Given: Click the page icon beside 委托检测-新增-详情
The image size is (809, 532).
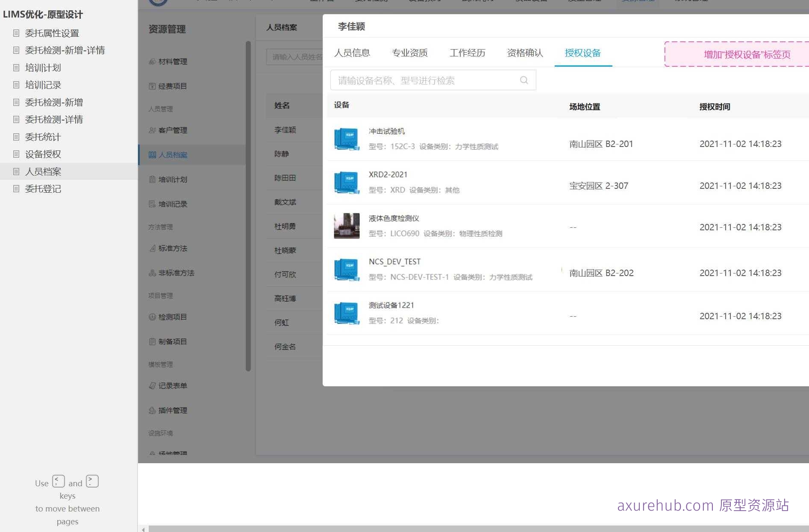Looking at the screenshot, I should click(16, 50).
